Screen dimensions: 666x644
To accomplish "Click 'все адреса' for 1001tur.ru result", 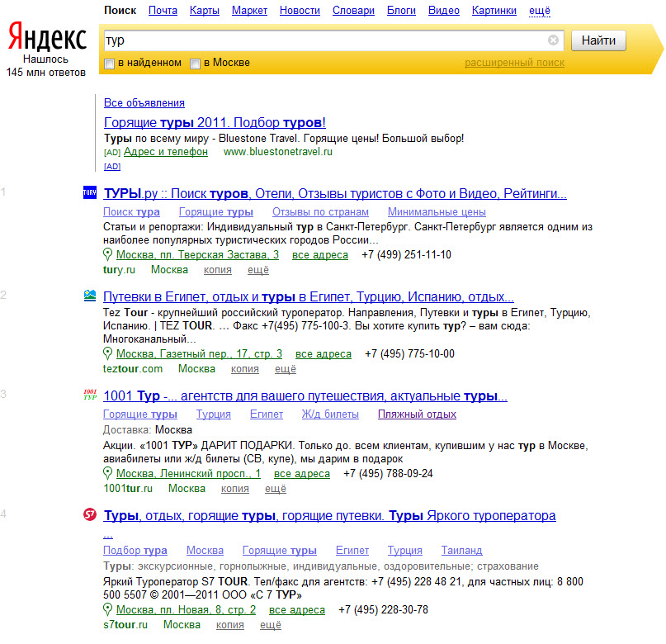I will 302,474.
